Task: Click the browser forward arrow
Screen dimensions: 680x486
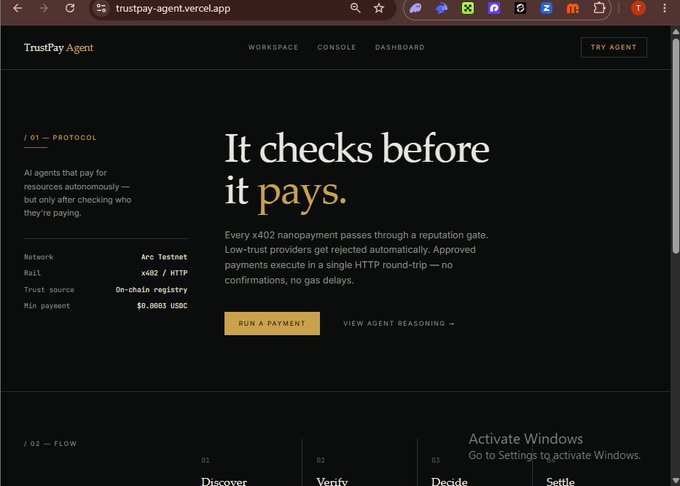Action: [43, 8]
